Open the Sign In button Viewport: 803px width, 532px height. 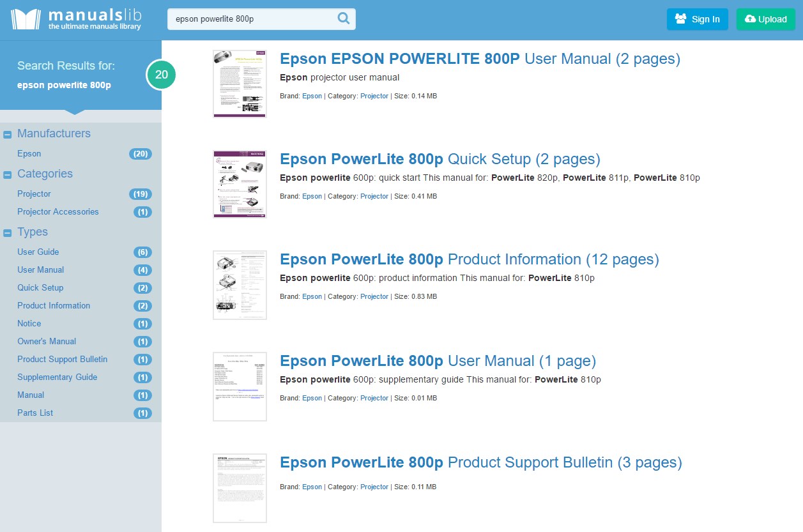pos(697,19)
